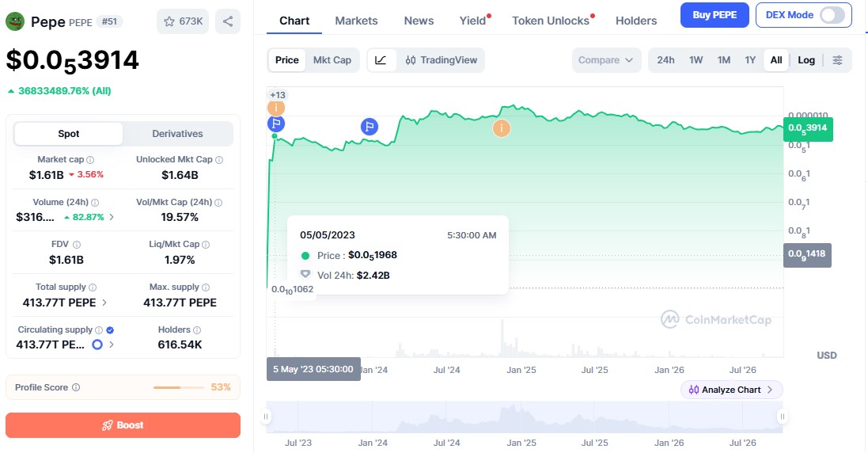Select Spot market tab
The height and width of the screenshot is (453, 868).
[69, 134]
